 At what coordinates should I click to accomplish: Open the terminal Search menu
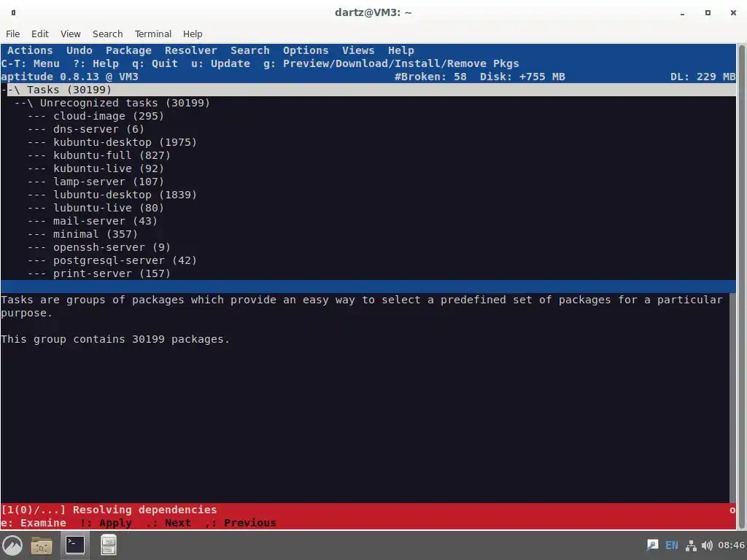point(108,34)
